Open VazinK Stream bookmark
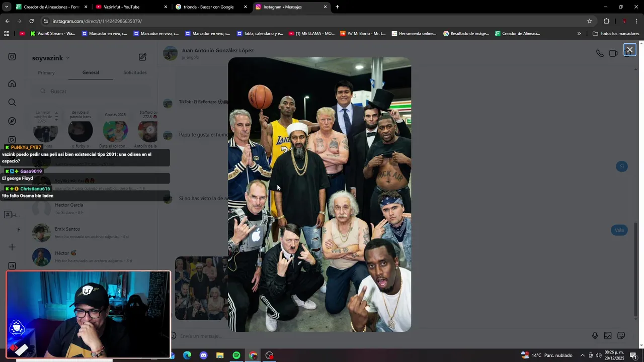644x362 pixels. [53, 34]
